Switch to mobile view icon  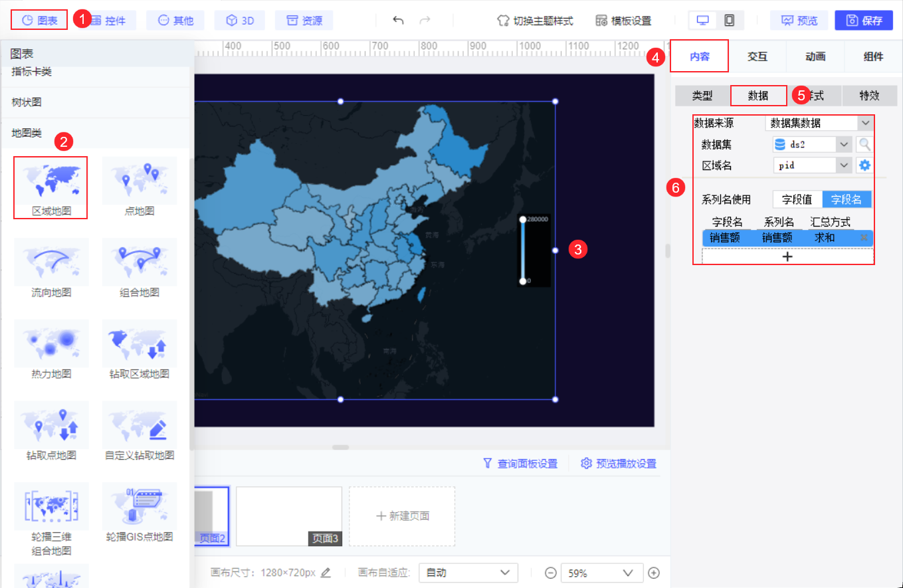729,21
